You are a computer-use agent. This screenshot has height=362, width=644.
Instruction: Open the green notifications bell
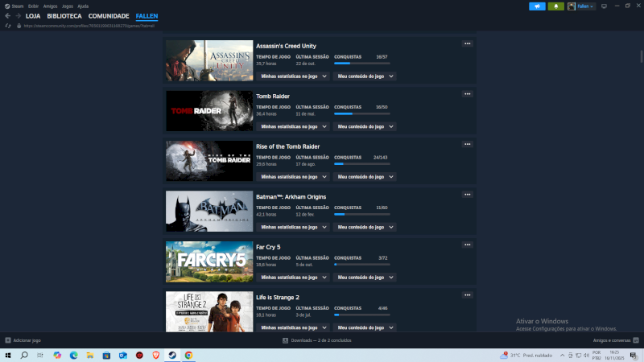(555, 6)
